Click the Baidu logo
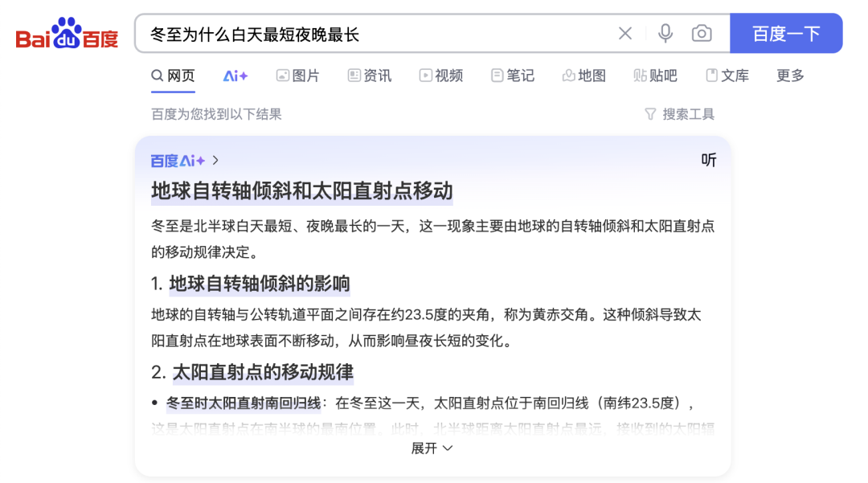Image resolution: width=868 pixels, height=483 pixels. [x=67, y=33]
